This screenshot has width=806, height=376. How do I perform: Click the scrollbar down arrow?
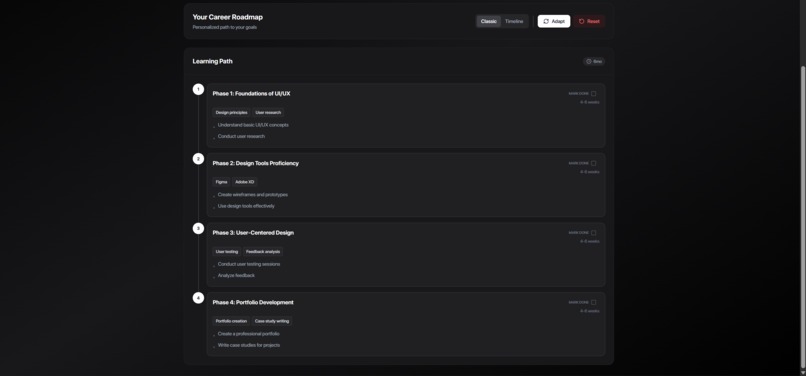pos(803,372)
